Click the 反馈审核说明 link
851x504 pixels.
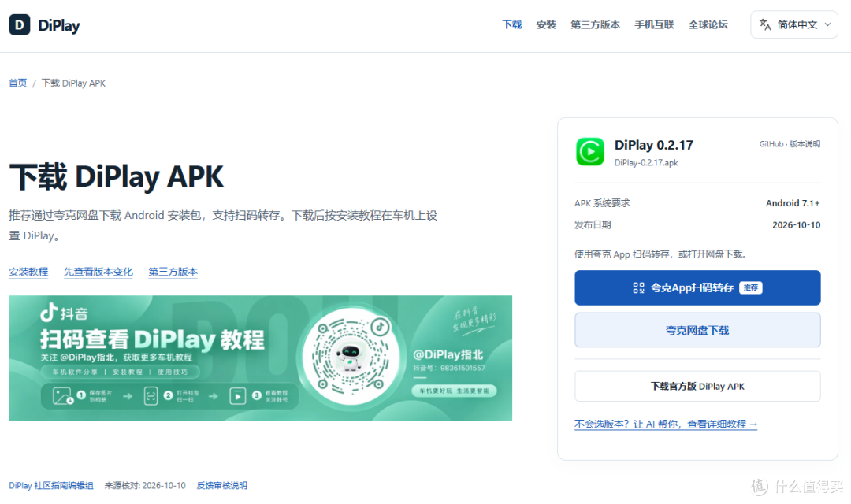(221, 486)
